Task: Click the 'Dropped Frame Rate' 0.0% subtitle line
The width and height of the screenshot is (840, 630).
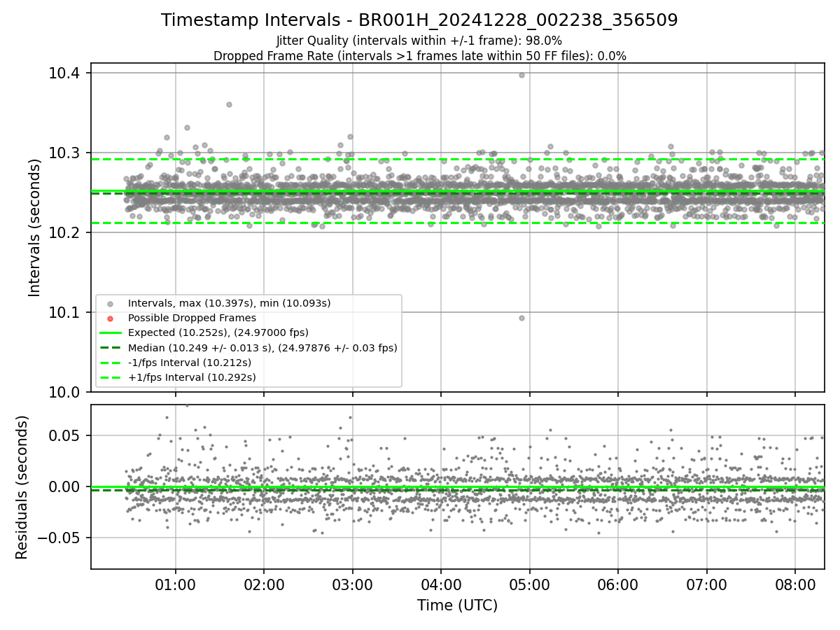Action: pos(419,56)
